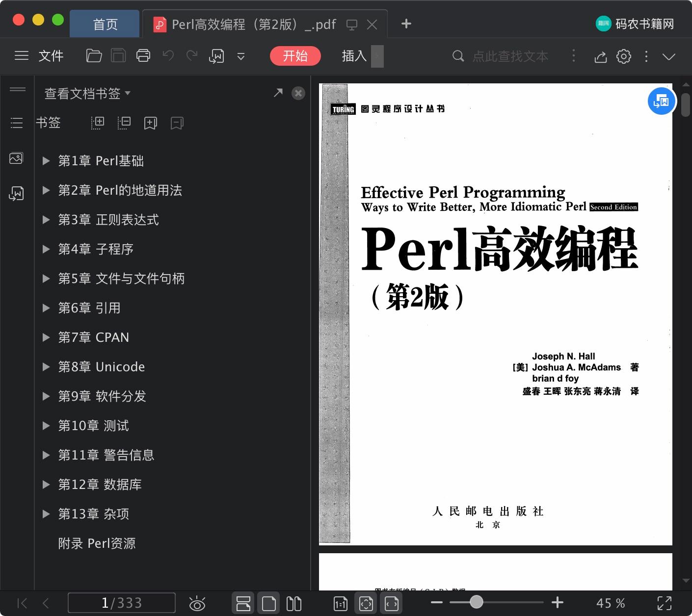Expand 第4章 子程序 bookmark

coord(46,249)
